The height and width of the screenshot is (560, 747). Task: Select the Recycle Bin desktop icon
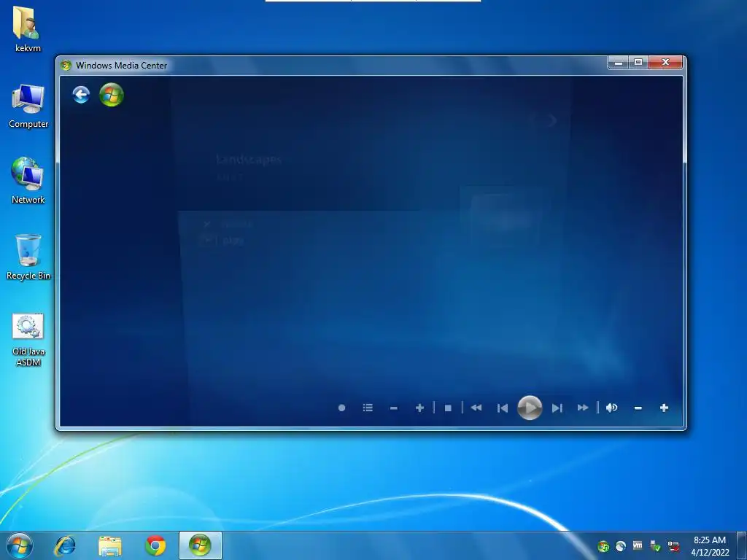click(28, 257)
